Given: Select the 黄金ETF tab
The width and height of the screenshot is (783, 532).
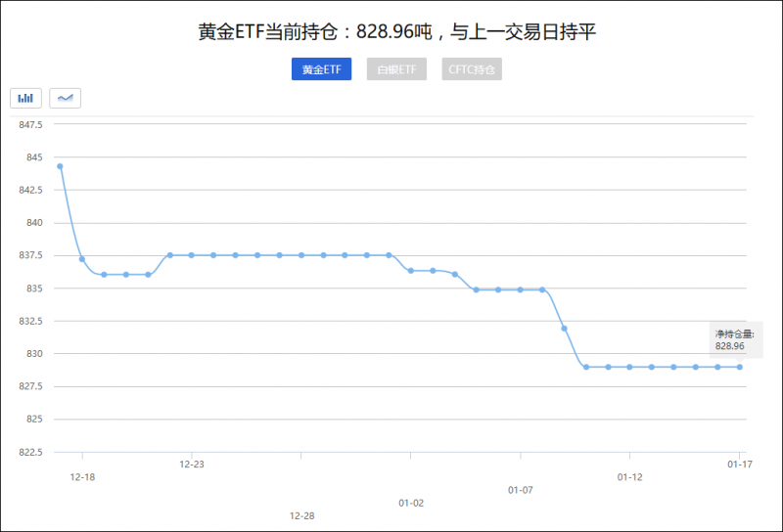Looking at the screenshot, I should click(x=322, y=68).
